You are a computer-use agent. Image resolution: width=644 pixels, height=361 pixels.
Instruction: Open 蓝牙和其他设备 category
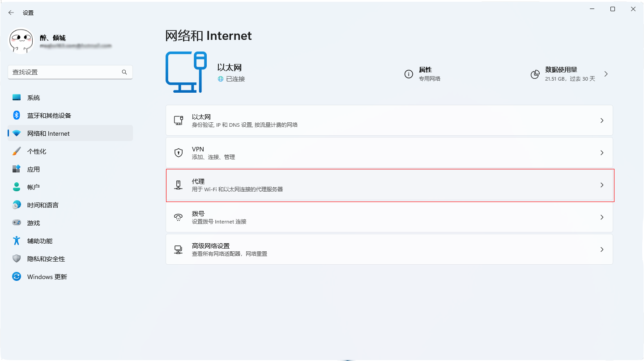70,116
